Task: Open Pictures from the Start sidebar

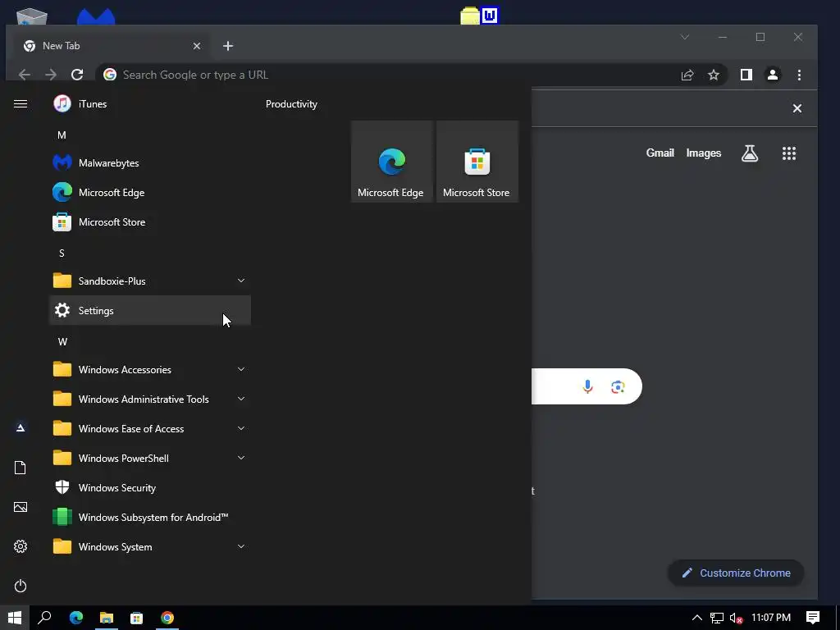Action: click(x=21, y=507)
